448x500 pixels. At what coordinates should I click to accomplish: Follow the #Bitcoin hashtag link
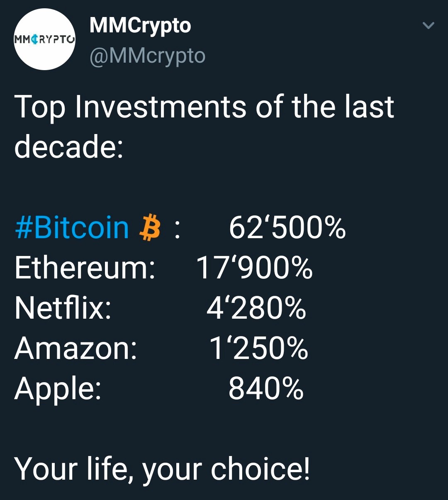[x=72, y=228]
